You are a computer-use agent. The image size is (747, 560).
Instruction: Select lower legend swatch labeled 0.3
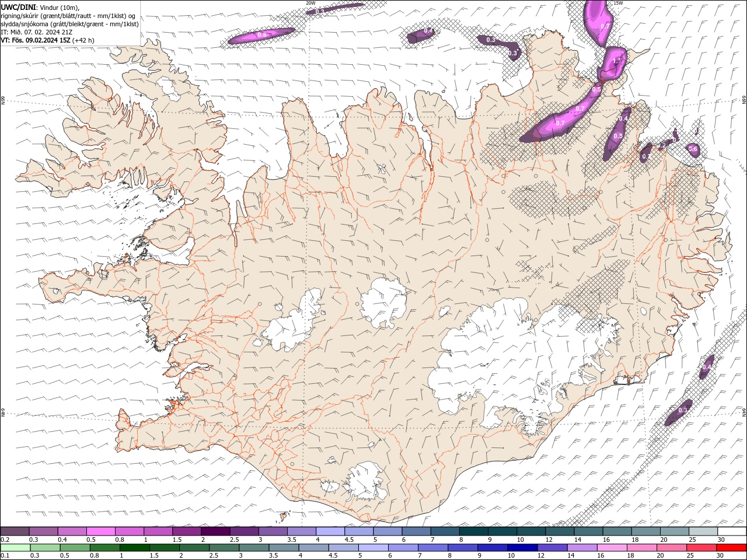click(46, 548)
